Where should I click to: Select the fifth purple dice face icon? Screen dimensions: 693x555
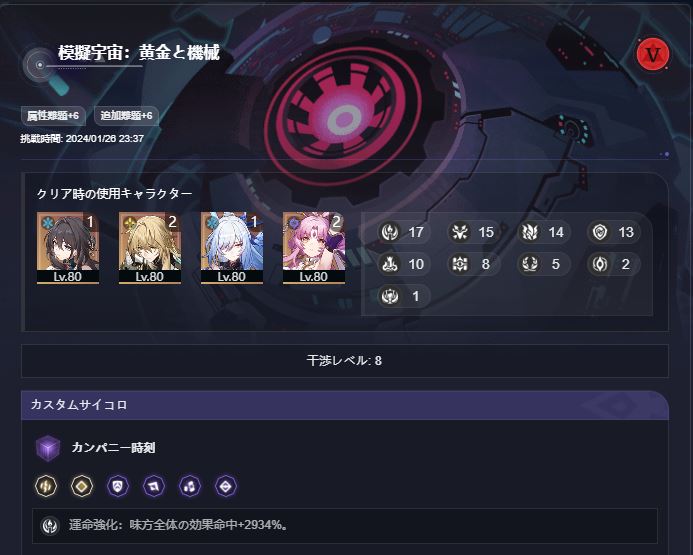tap(190, 486)
